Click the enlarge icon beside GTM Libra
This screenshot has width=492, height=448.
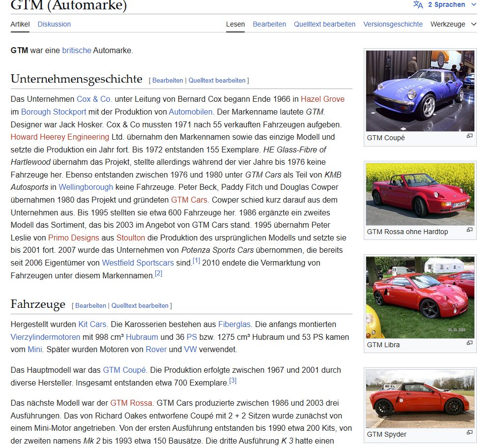[x=469, y=343]
